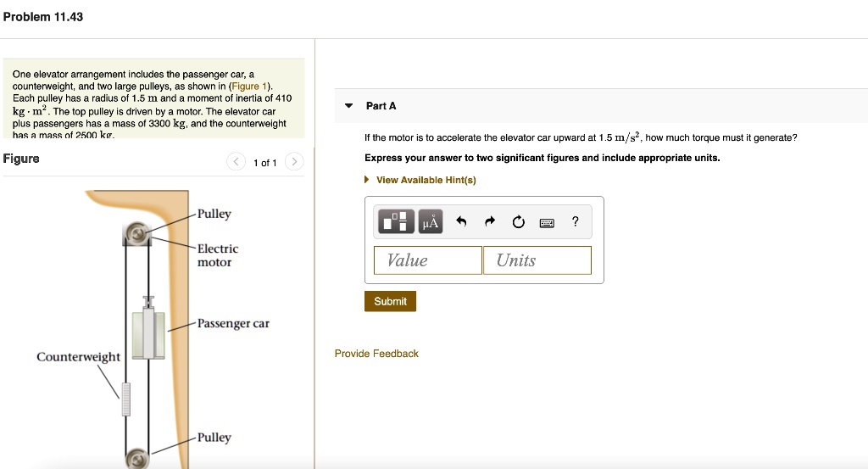Click the 'Counterweight' figure label

(x=78, y=356)
